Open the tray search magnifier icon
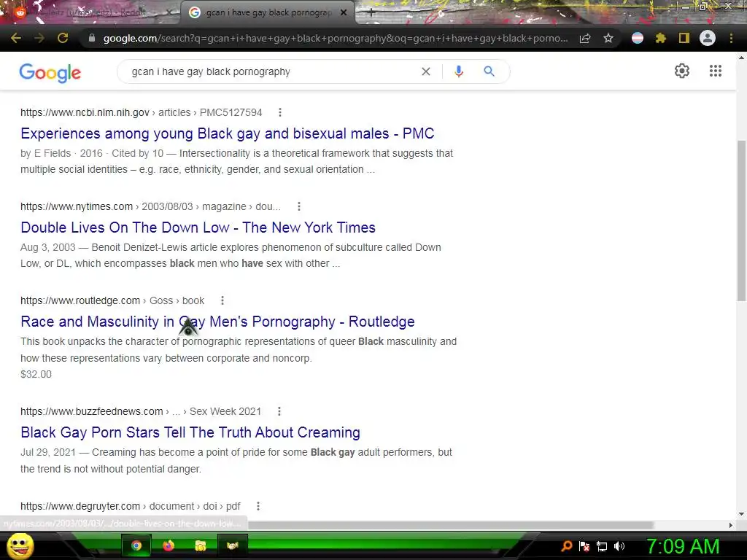This screenshot has width=747, height=560. [567, 546]
